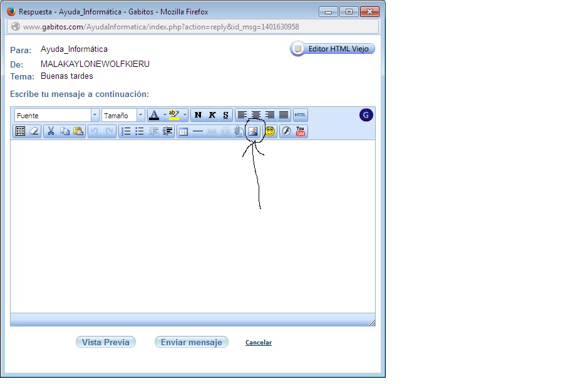This screenshot has width=588, height=384.
Task: Insert a table into the message
Action: pyautogui.click(x=183, y=131)
